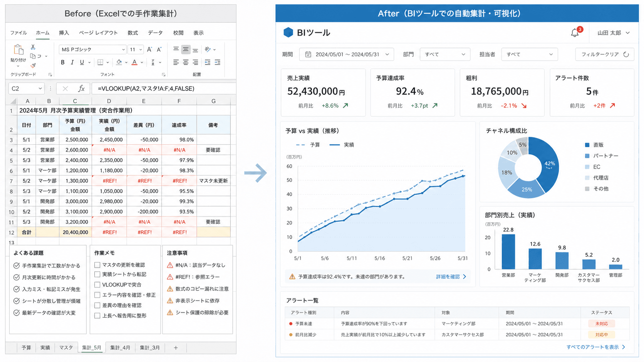Viewport: 644px width, 362px height.
Task: Toggle Bold formatting
Action: coord(63,62)
